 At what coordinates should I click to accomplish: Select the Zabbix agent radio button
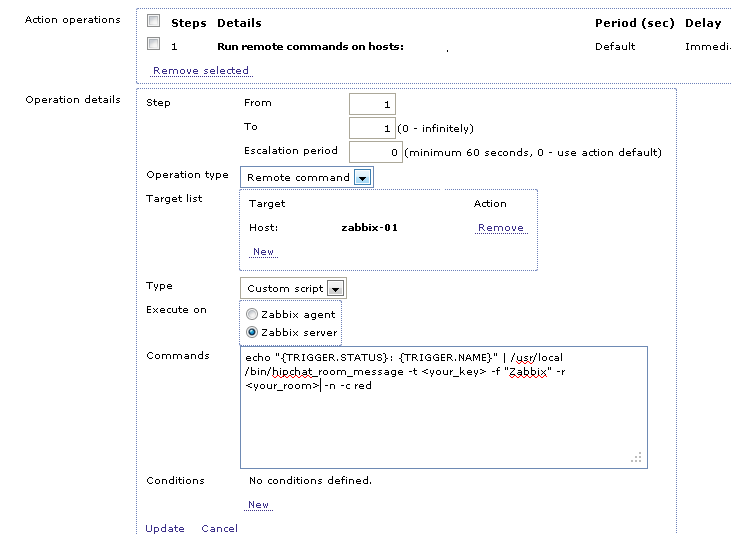click(252, 314)
